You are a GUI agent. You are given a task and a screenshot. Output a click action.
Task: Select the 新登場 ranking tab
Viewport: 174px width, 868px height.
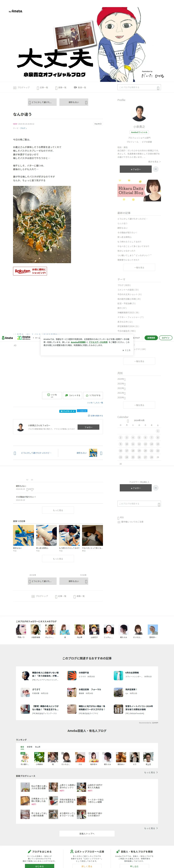29,747
